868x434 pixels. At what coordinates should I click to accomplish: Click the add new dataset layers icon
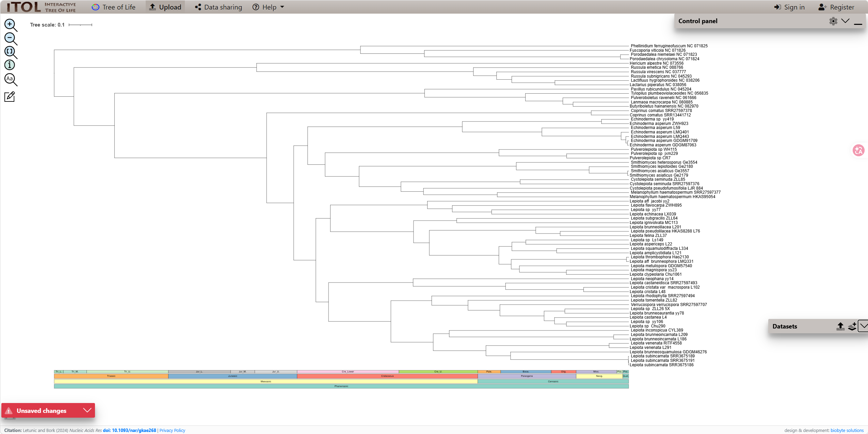tap(852, 326)
